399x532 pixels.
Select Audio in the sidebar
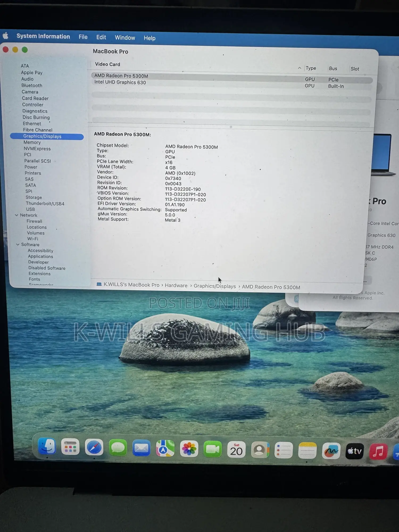pyautogui.click(x=27, y=79)
